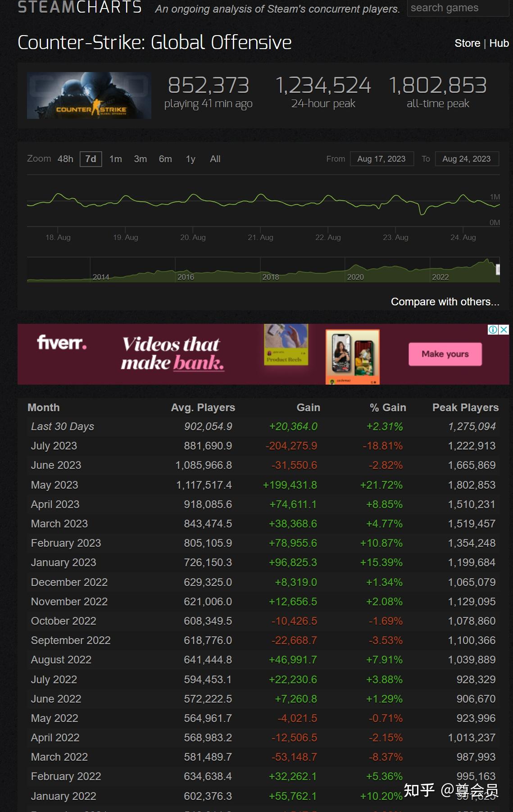Screen dimensions: 513x812
Task: Select the 7d zoom range
Action: click(91, 159)
